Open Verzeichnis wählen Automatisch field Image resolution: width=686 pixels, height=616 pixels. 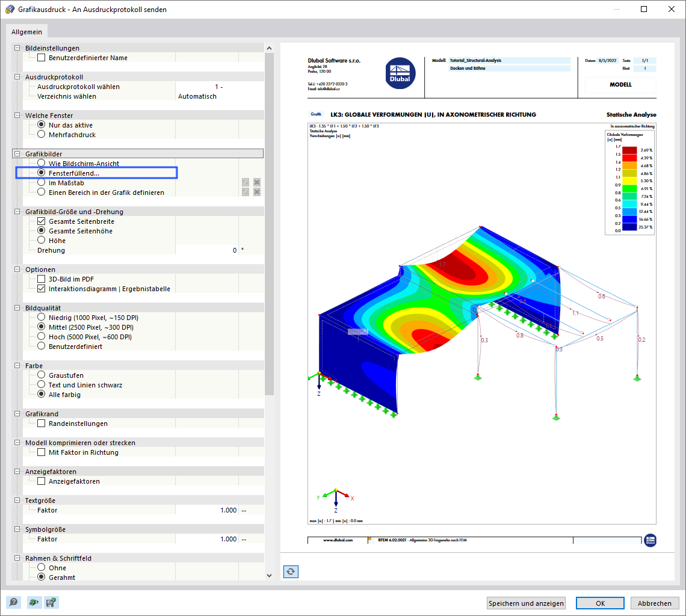219,96
